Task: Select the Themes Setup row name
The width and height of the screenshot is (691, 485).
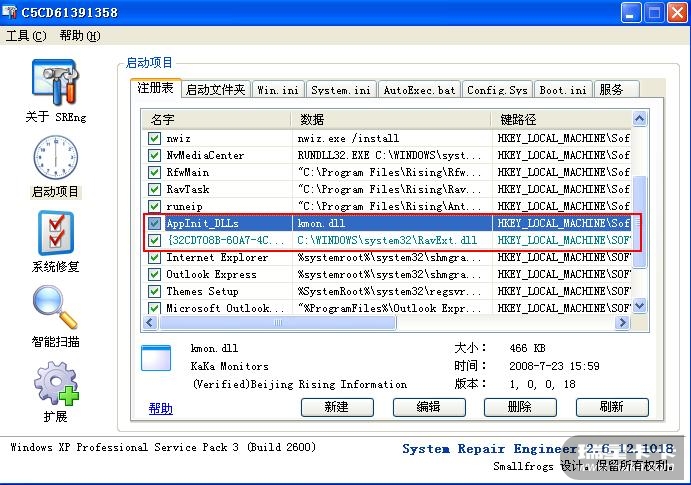Action: coord(202,291)
